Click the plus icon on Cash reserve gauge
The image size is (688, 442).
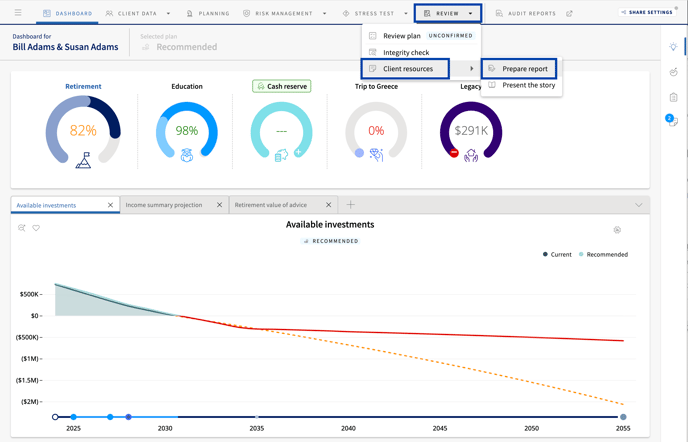298,152
